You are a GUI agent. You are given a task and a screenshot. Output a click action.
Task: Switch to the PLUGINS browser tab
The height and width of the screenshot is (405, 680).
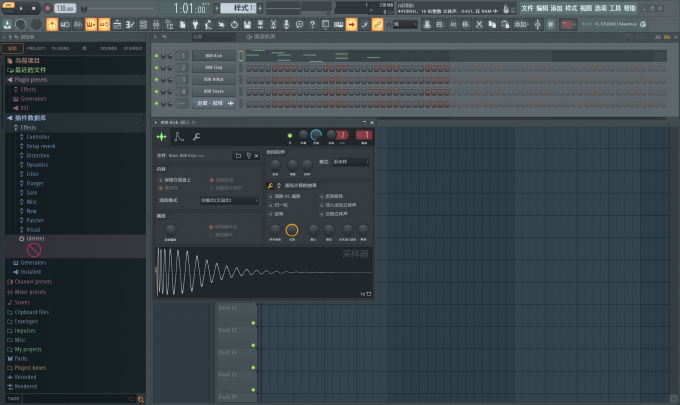(x=60, y=48)
